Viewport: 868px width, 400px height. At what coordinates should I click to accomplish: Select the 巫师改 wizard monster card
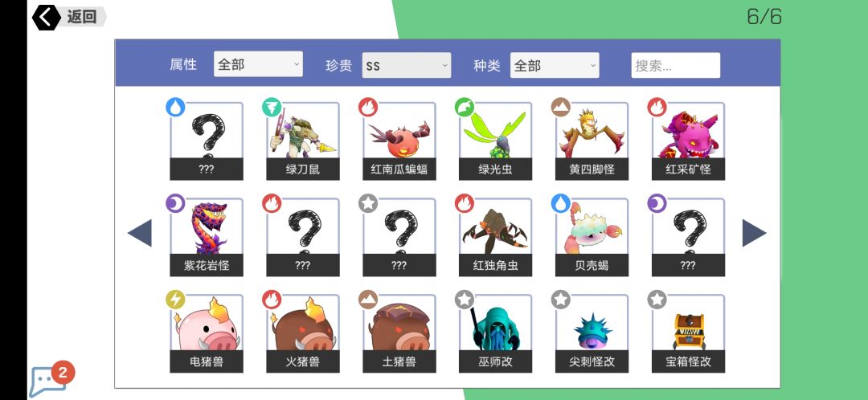click(x=495, y=333)
